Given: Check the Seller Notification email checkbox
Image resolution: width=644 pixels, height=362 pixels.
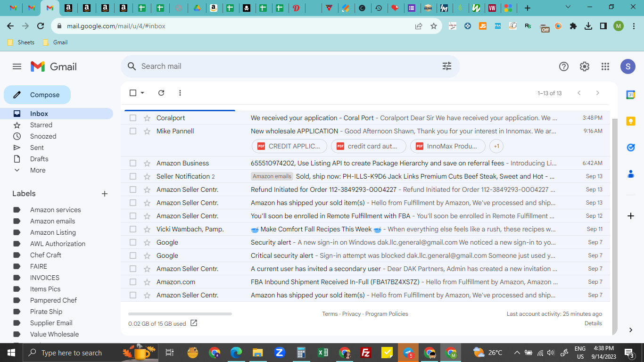Looking at the screenshot, I should point(133,176).
